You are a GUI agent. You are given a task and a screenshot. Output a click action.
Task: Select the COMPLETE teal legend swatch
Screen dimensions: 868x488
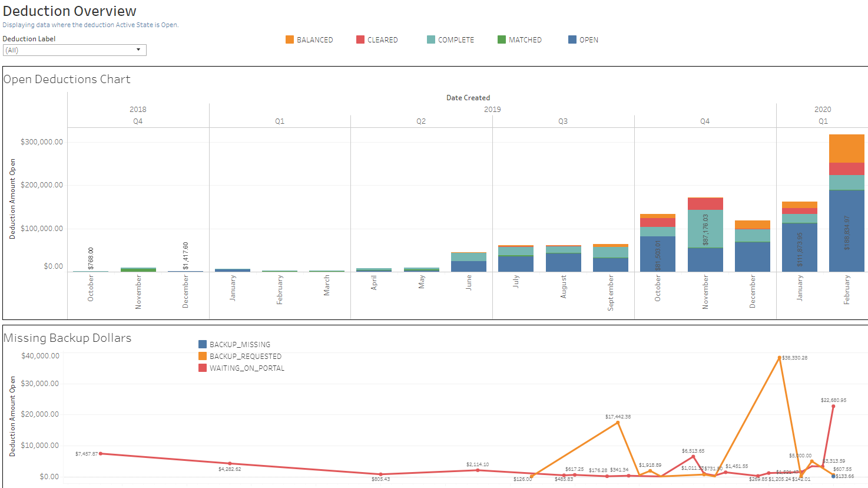click(x=431, y=39)
